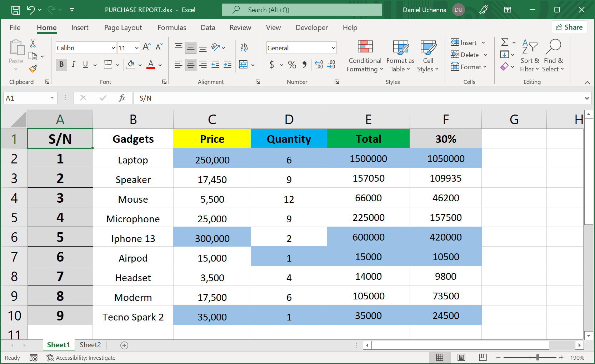Apply bold formatting from the Font group
Viewport: 595px width, 364px height.
pos(61,65)
